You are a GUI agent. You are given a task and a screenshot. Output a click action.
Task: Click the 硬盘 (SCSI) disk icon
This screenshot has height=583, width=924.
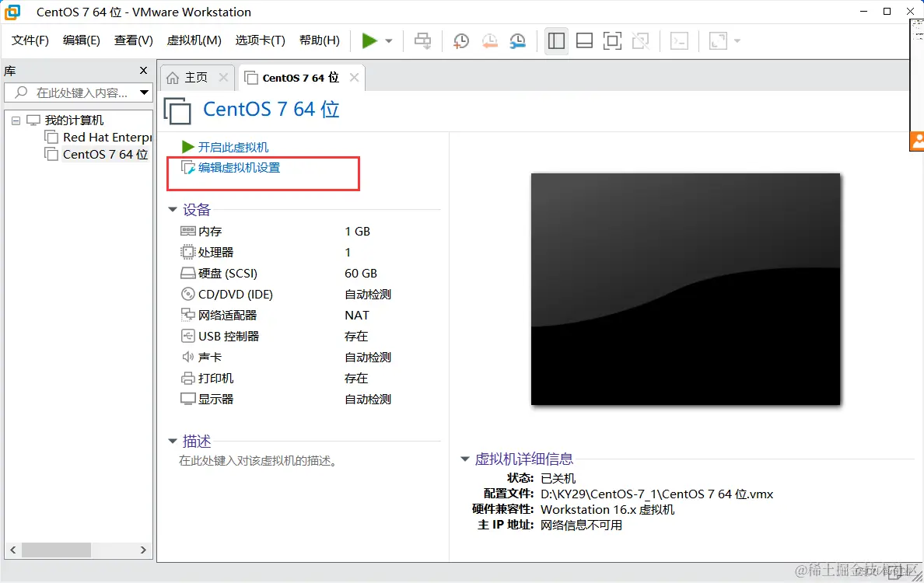(188, 274)
